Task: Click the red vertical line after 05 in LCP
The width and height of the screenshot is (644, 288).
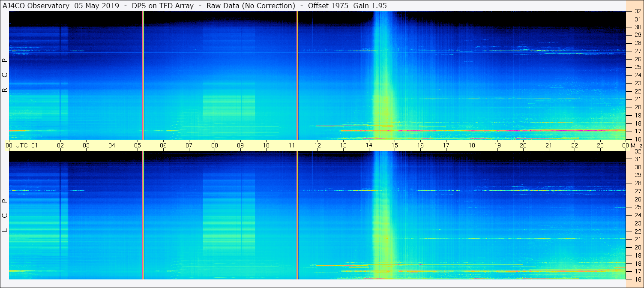Action: point(143,215)
